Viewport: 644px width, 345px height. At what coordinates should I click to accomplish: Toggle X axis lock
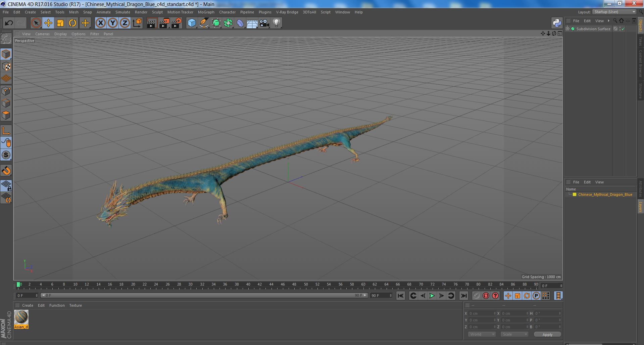(x=100, y=23)
